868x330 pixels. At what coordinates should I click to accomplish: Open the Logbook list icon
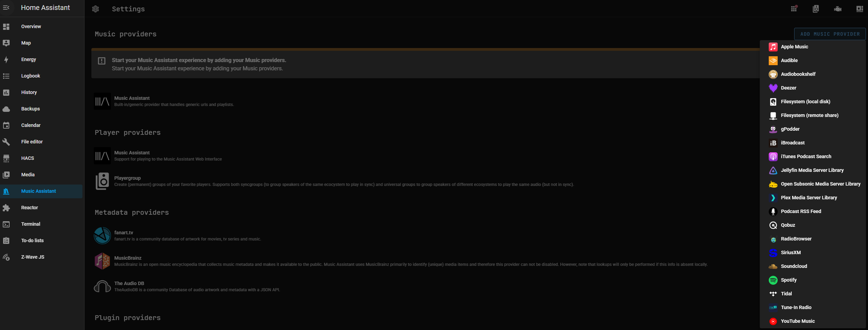[6, 76]
